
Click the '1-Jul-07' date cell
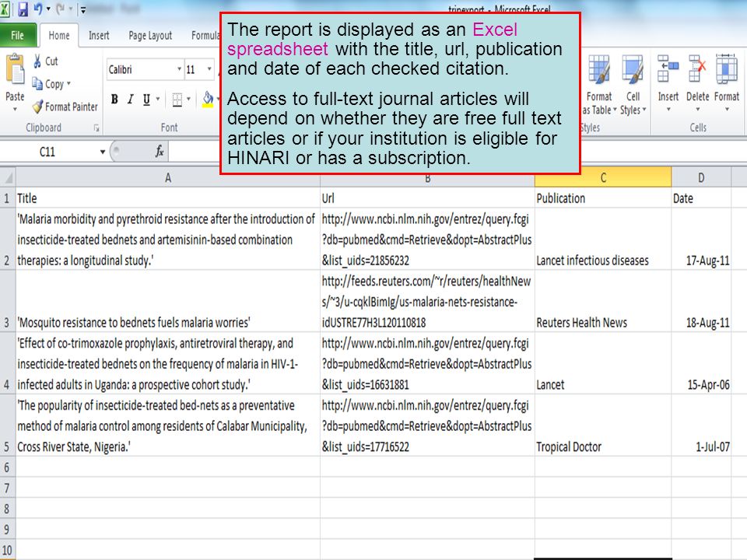click(701, 425)
